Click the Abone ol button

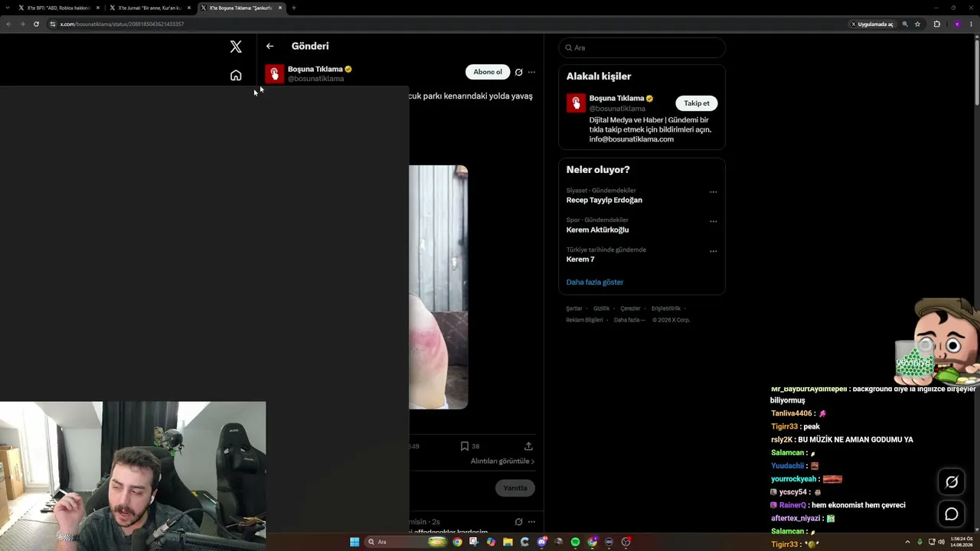[488, 72]
